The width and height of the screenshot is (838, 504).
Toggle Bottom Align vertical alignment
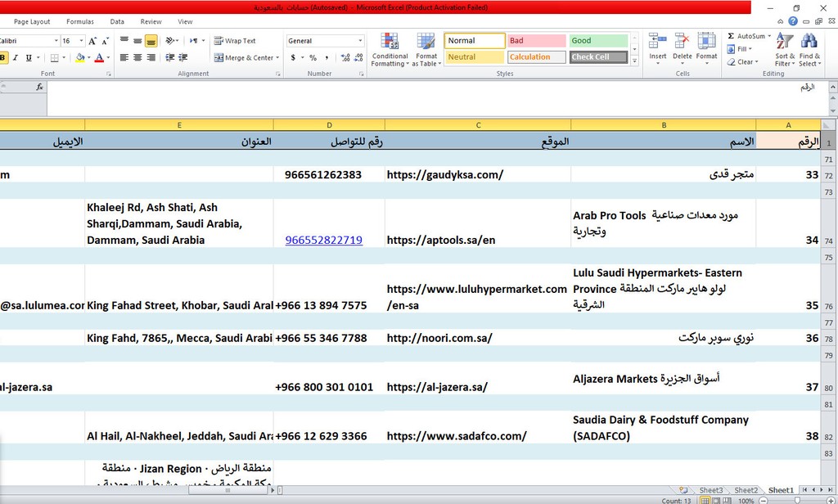coord(151,41)
